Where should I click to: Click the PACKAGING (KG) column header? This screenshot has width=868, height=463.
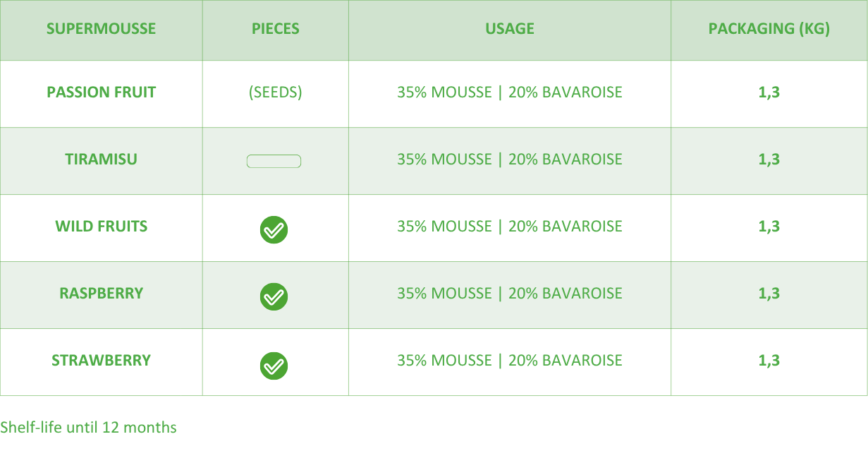(x=769, y=29)
